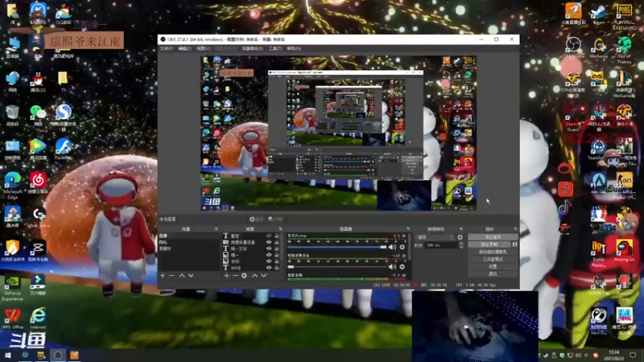The width and height of the screenshot is (644, 362).
Task: Move the selected scene up
Action: click(x=182, y=276)
